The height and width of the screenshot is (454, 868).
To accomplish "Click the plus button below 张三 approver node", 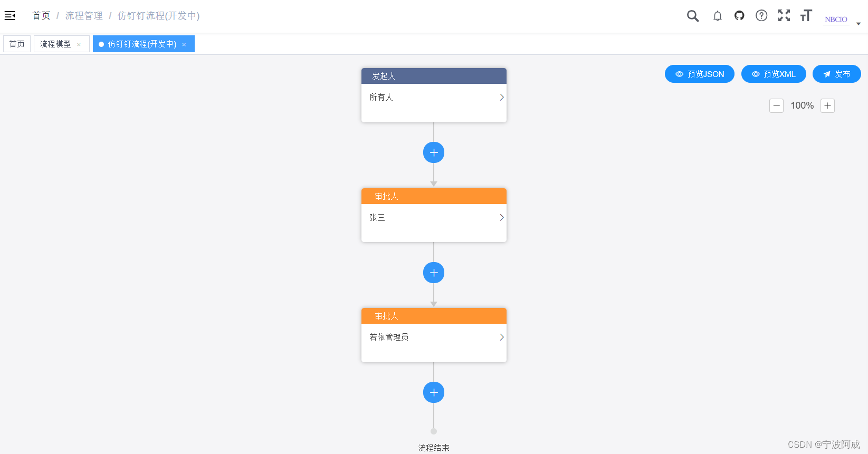I will 434,273.
